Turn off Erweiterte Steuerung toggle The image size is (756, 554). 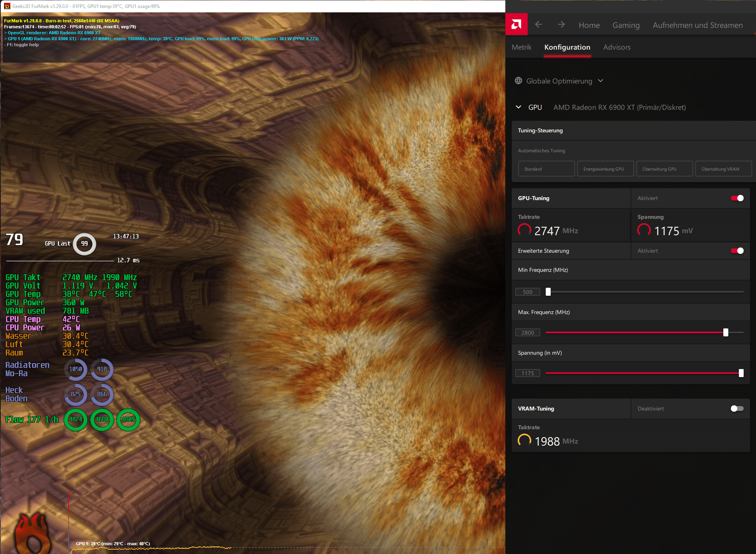tap(737, 251)
